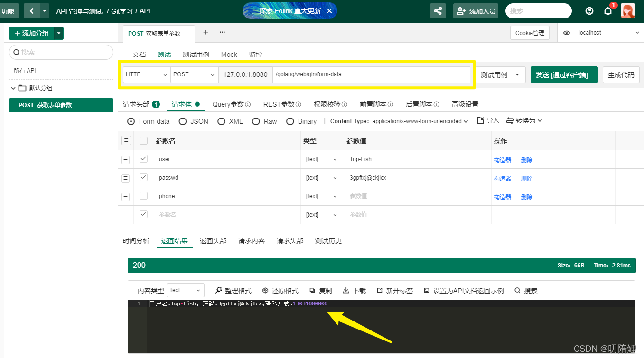
Task: Switch to the 文档 tab
Action: coord(139,55)
